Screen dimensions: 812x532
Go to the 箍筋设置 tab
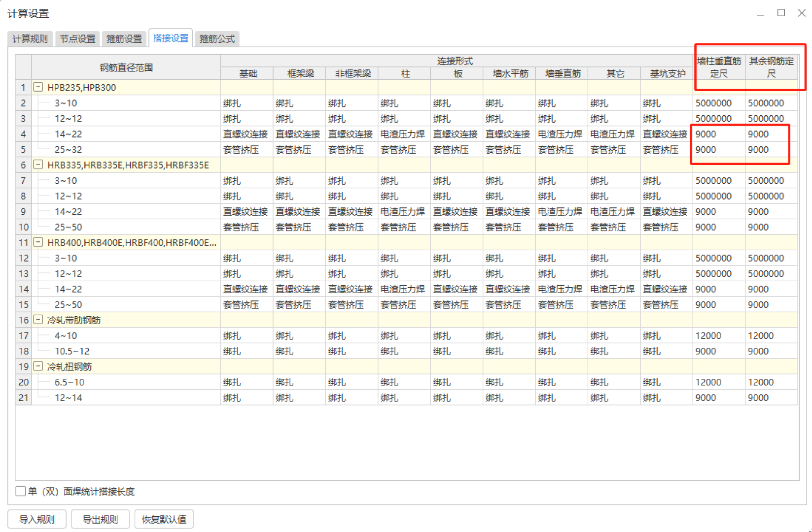[124, 39]
